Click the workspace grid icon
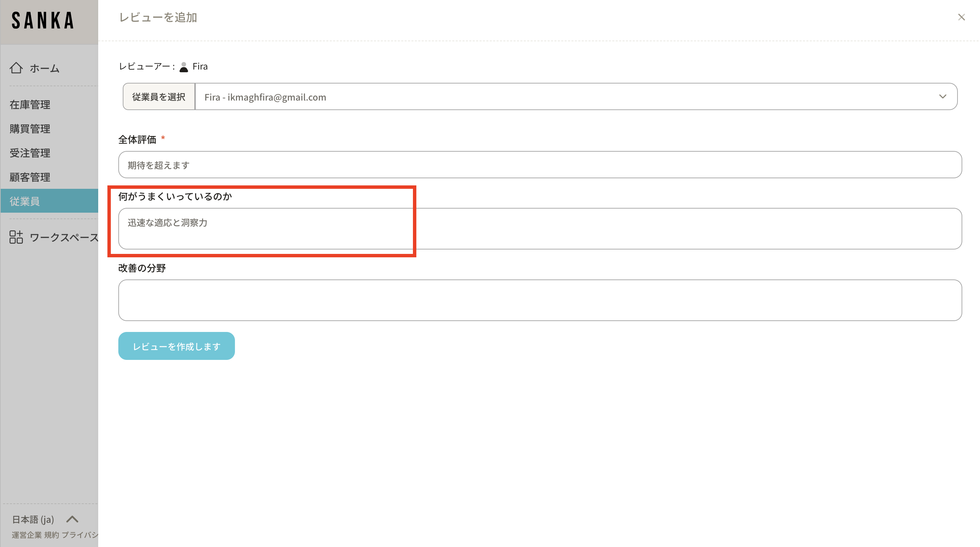The height and width of the screenshot is (547, 980). coord(16,237)
